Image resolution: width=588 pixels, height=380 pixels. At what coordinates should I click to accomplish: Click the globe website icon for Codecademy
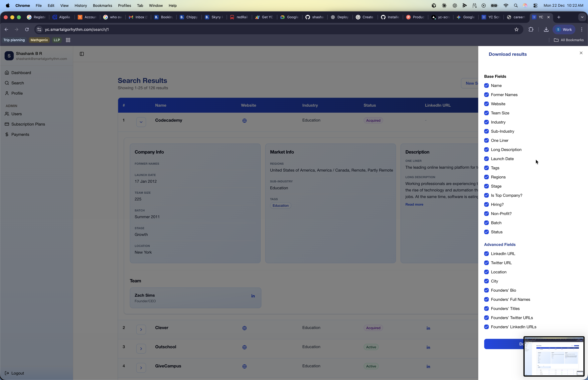244,121
